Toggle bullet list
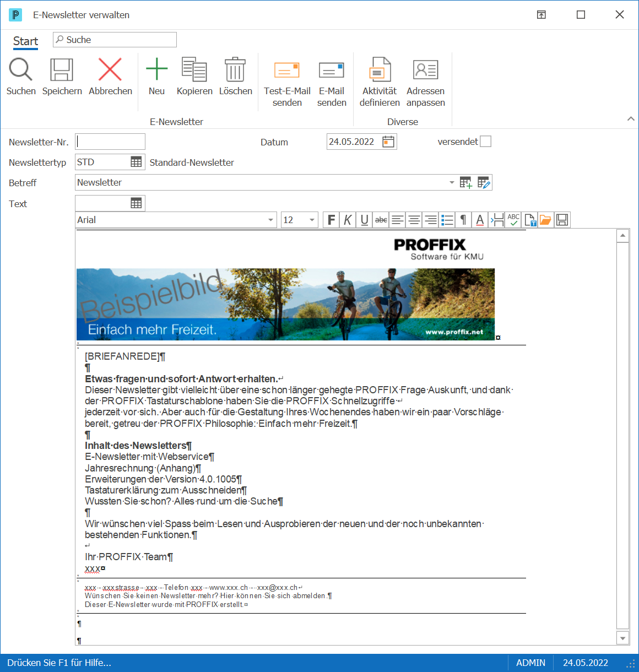This screenshot has height=672, width=639. tap(447, 220)
